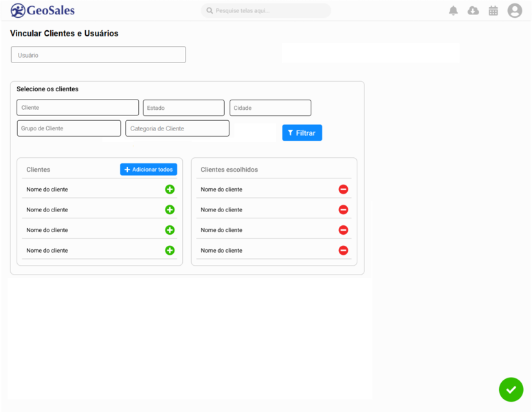Click the notifications bell icon

click(453, 11)
